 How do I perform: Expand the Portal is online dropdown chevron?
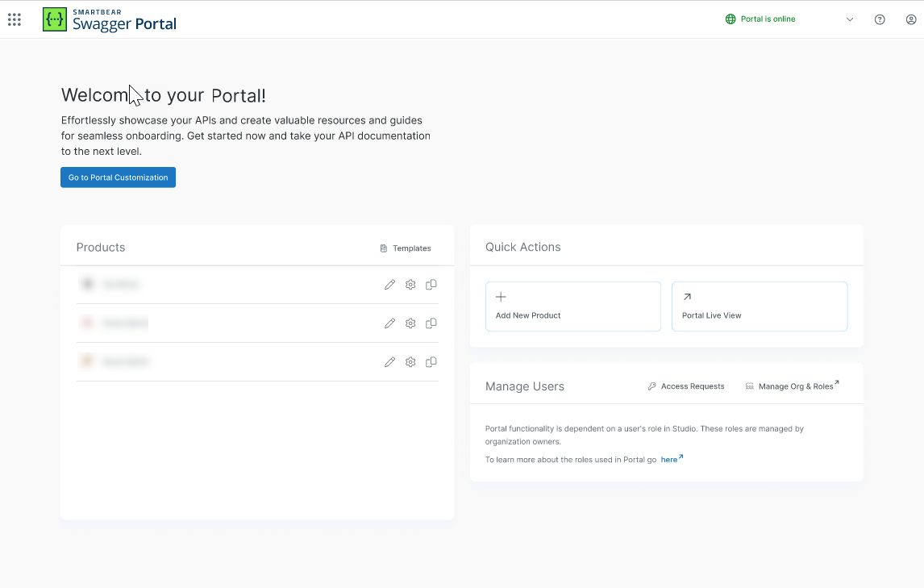[x=849, y=19]
